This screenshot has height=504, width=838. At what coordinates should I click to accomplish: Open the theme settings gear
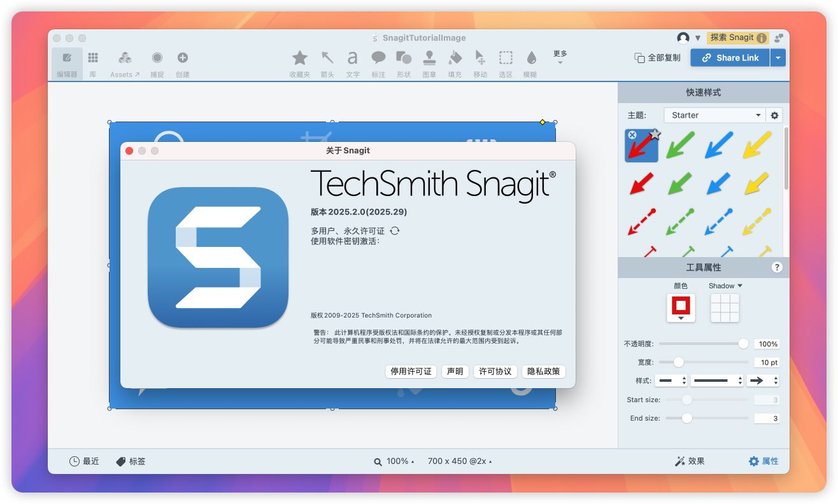[x=774, y=115]
